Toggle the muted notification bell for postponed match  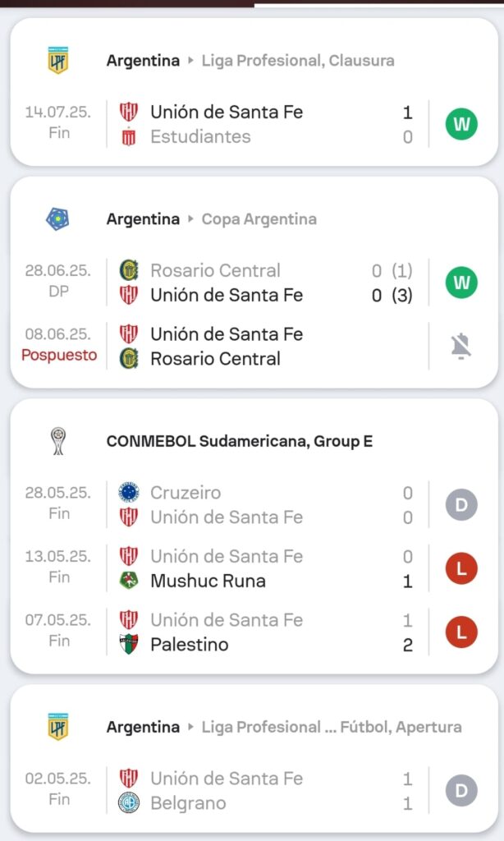click(461, 347)
